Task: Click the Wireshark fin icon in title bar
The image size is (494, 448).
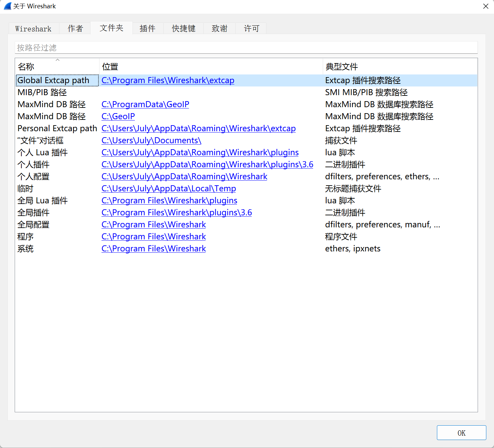Action: (7, 6)
